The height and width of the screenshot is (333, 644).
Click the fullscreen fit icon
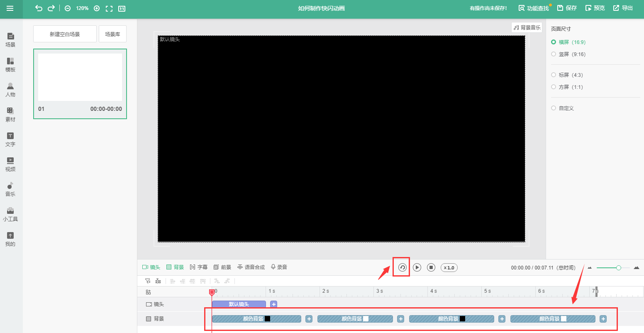(109, 8)
